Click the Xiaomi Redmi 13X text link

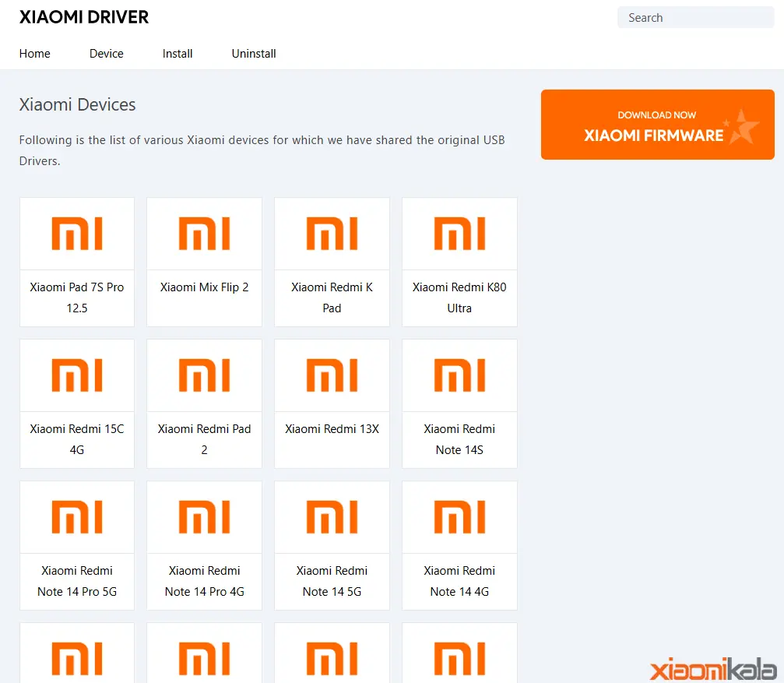click(332, 429)
